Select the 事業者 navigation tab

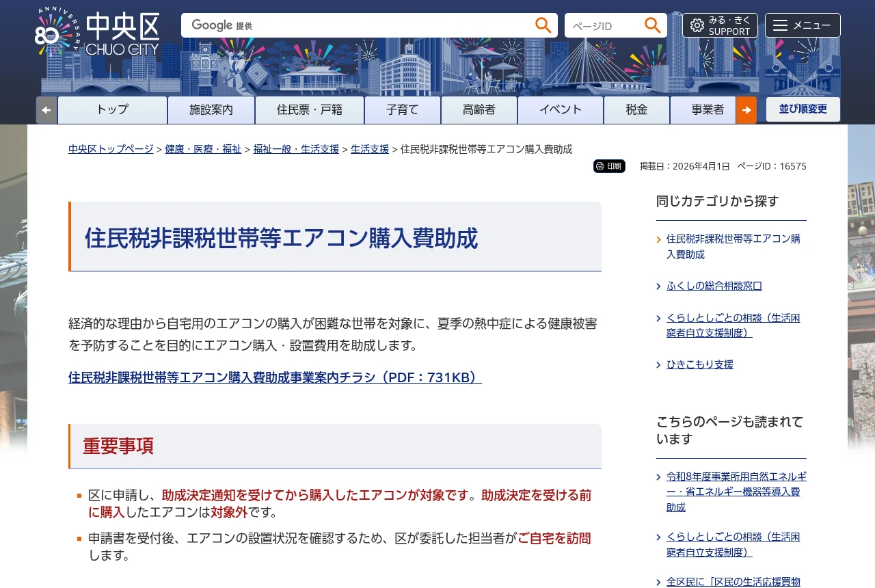click(703, 110)
